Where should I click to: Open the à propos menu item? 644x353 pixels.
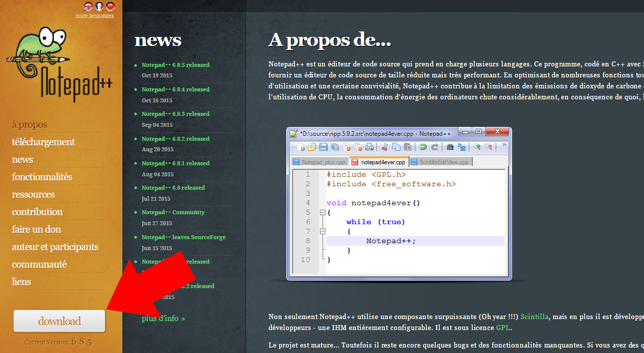point(29,124)
